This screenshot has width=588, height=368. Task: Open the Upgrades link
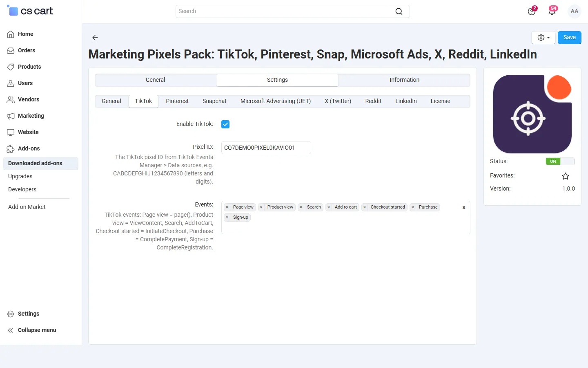(x=20, y=177)
